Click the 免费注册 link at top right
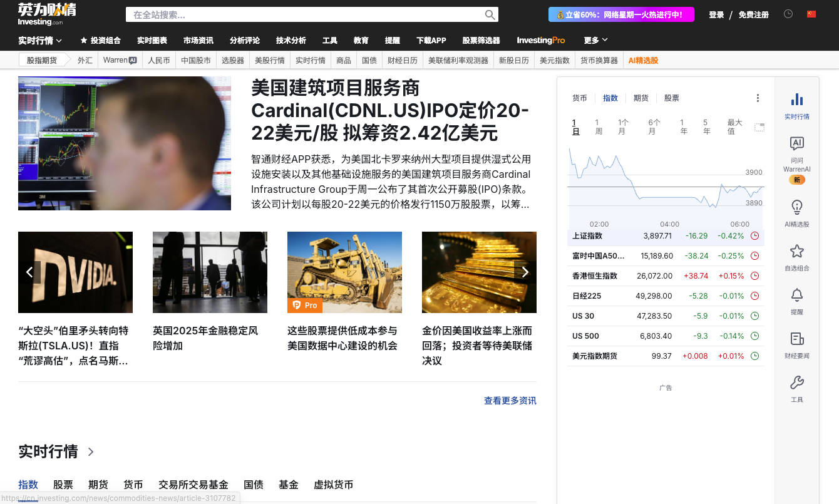Image resolution: width=839 pixels, height=504 pixels. click(x=754, y=14)
